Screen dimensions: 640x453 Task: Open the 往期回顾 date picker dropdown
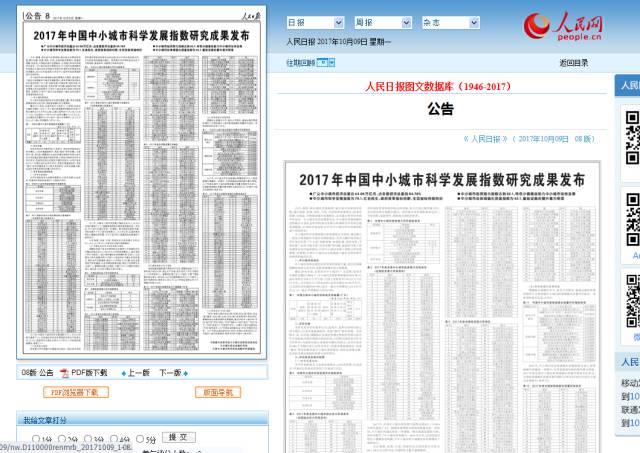[x=326, y=62]
